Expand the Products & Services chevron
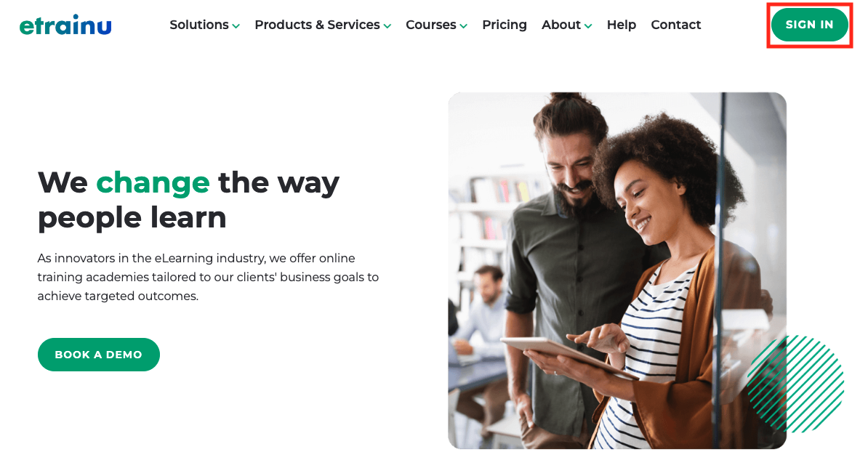Screen dimensions: 868x460 point(387,26)
